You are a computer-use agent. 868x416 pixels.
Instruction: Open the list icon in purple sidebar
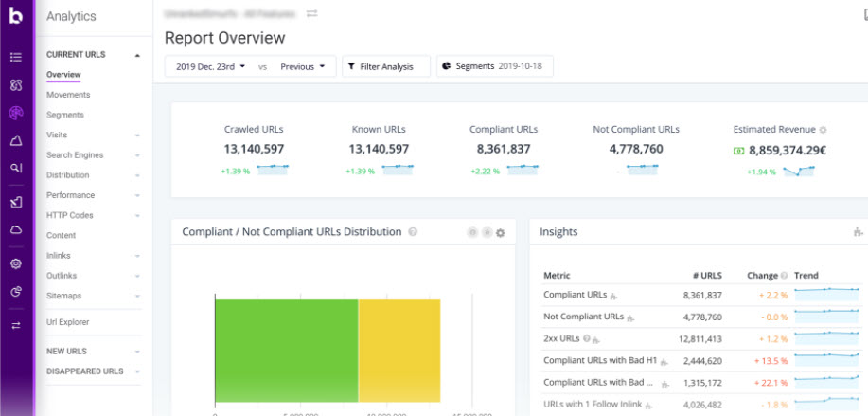coord(16,57)
